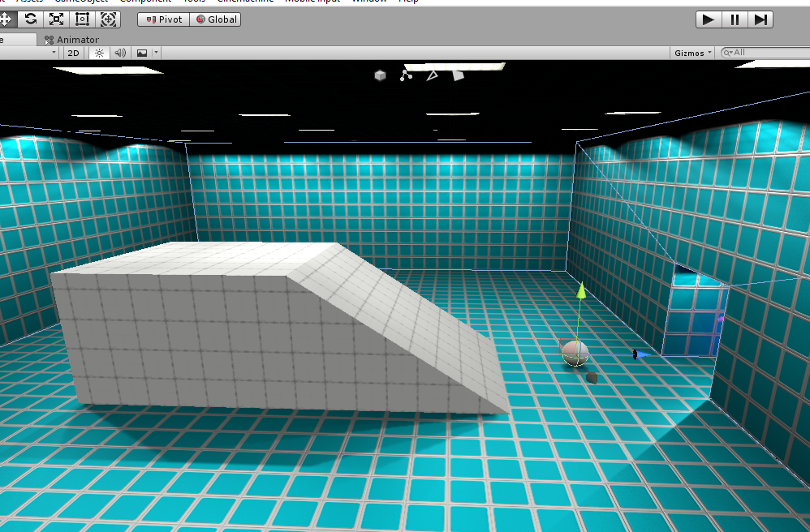The image size is (810, 532).
Task: Mute scene view audio
Action: pos(119,52)
